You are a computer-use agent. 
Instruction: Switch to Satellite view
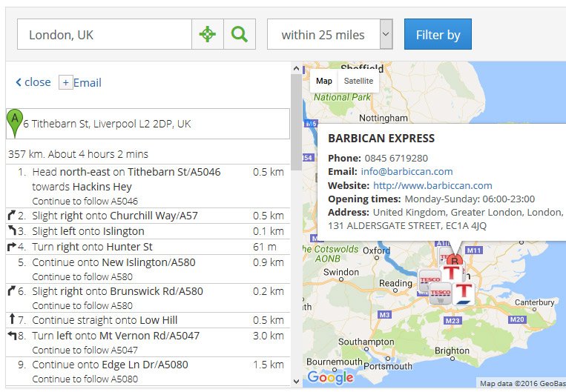[358, 81]
